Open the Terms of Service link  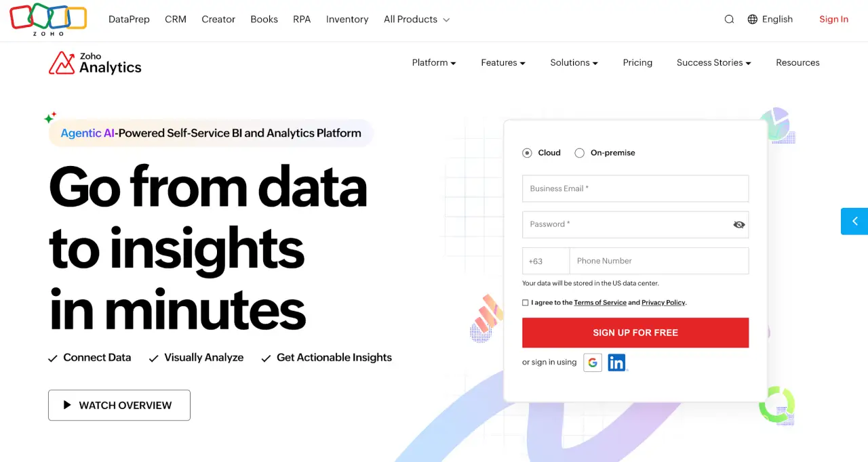click(600, 303)
